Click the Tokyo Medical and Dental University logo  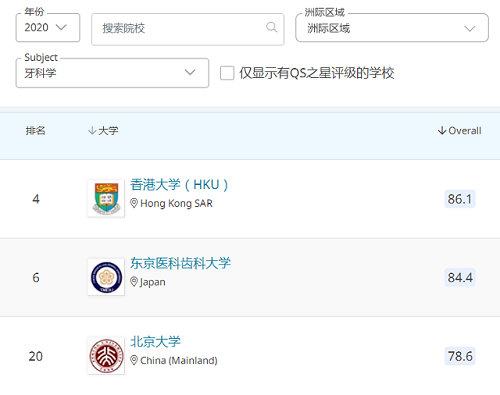[106, 277]
